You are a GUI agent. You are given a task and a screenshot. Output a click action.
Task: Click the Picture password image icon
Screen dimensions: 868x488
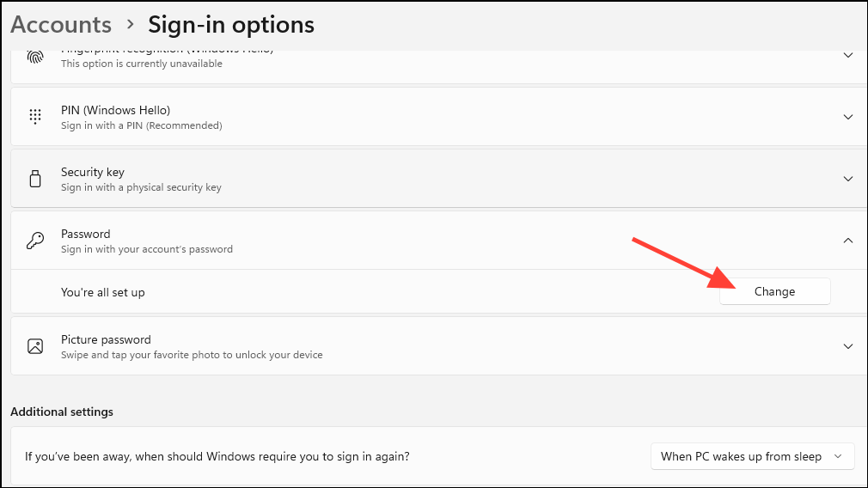click(35, 346)
